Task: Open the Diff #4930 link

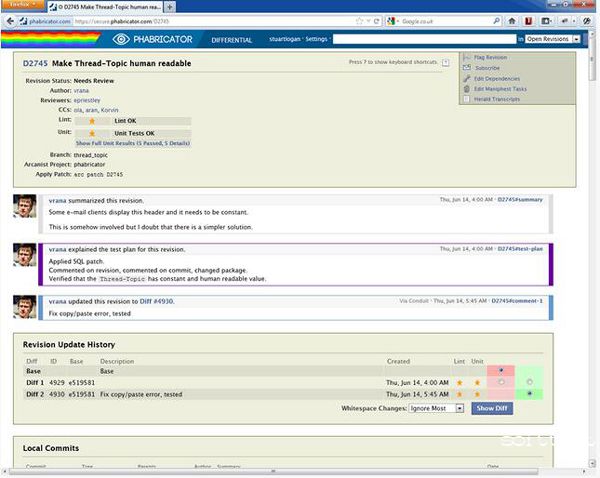Action: tap(157, 302)
